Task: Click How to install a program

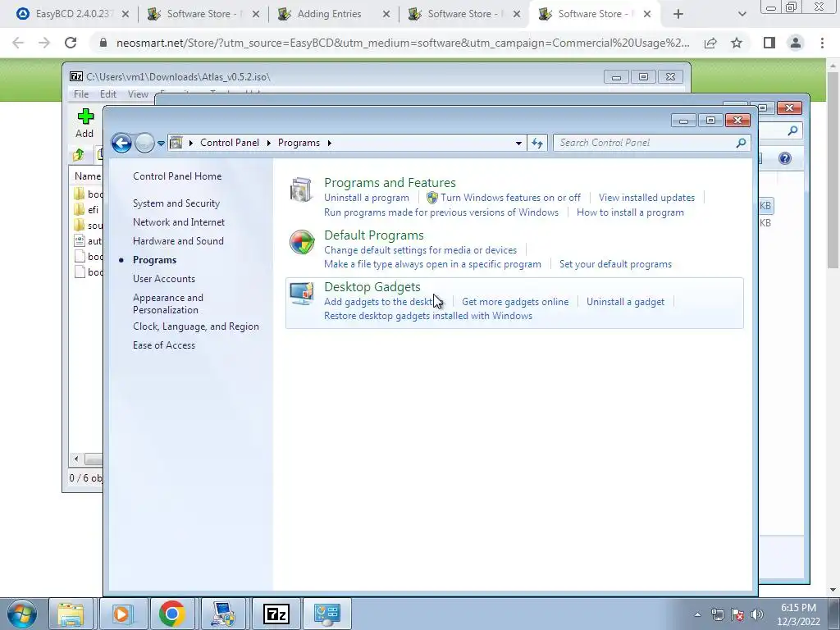Action: point(630,212)
